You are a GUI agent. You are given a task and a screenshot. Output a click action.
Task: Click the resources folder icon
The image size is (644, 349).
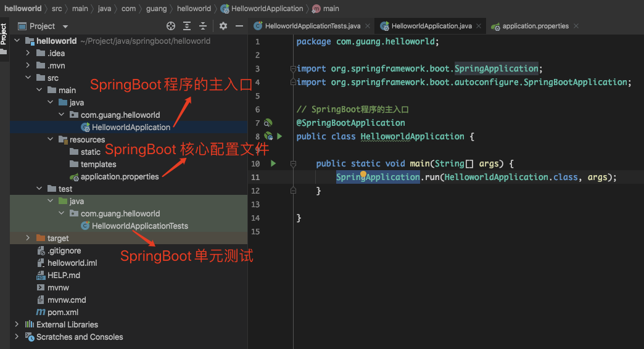(64, 139)
